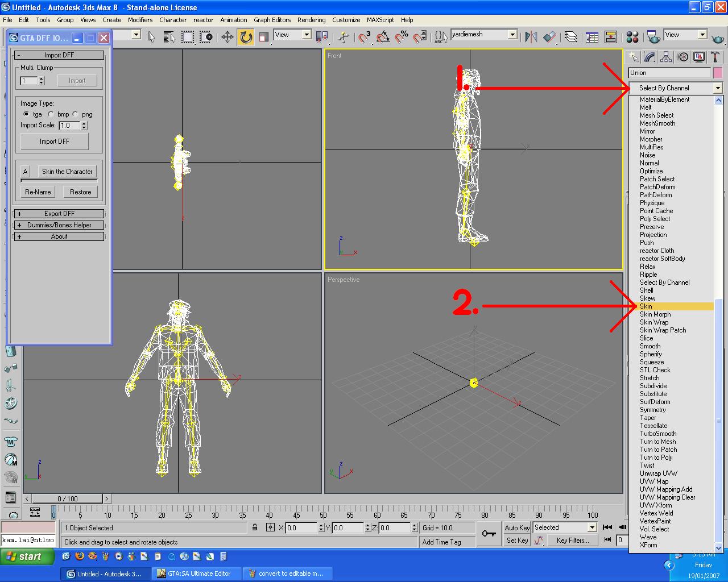Viewport: 728px width, 582px height.
Task: Click the pink object color swatch
Action: point(718,73)
